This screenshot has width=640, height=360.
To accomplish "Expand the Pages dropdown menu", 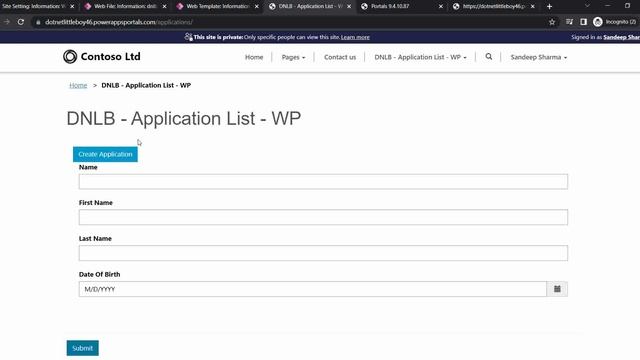I will pos(293,57).
